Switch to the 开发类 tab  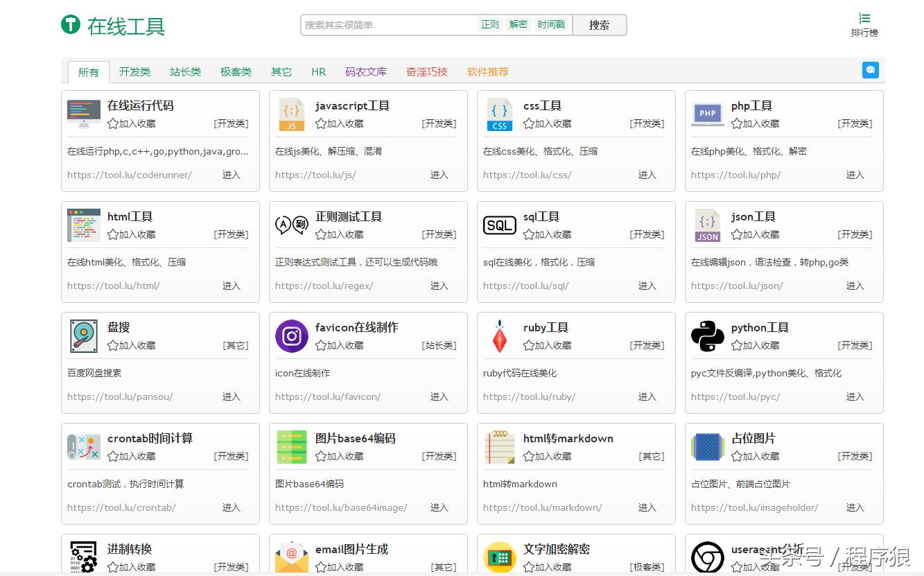tap(134, 71)
